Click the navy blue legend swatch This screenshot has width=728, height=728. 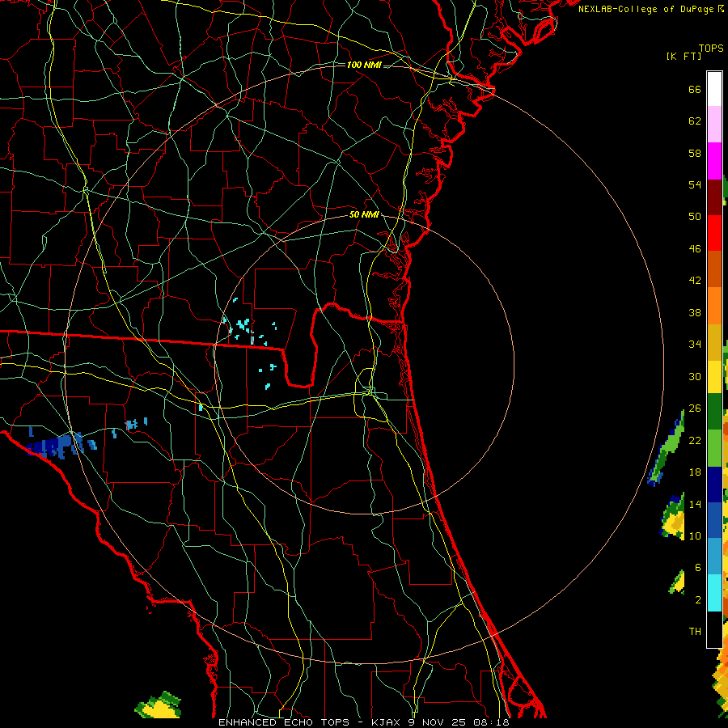[714, 485]
